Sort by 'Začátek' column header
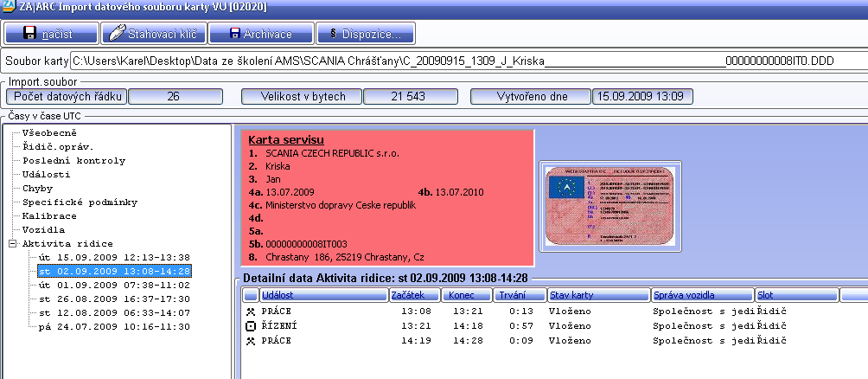The image size is (868, 379). point(415,295)
